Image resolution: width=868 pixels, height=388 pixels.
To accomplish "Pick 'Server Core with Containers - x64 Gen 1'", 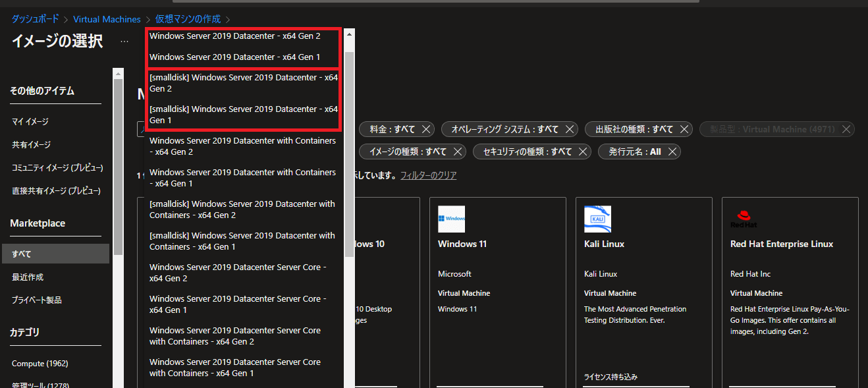I will (x=244, y=368).
